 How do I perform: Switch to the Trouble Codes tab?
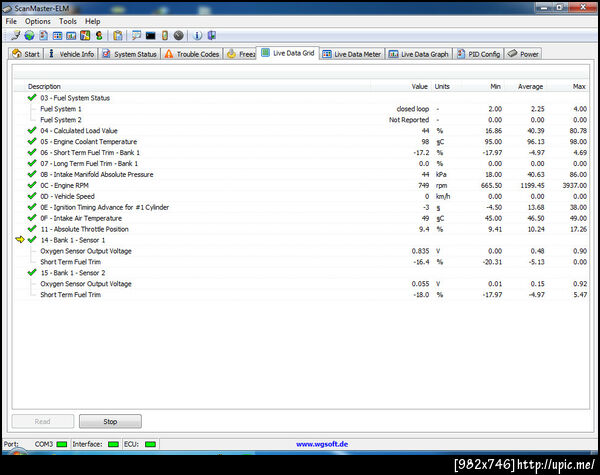point(192,54)
